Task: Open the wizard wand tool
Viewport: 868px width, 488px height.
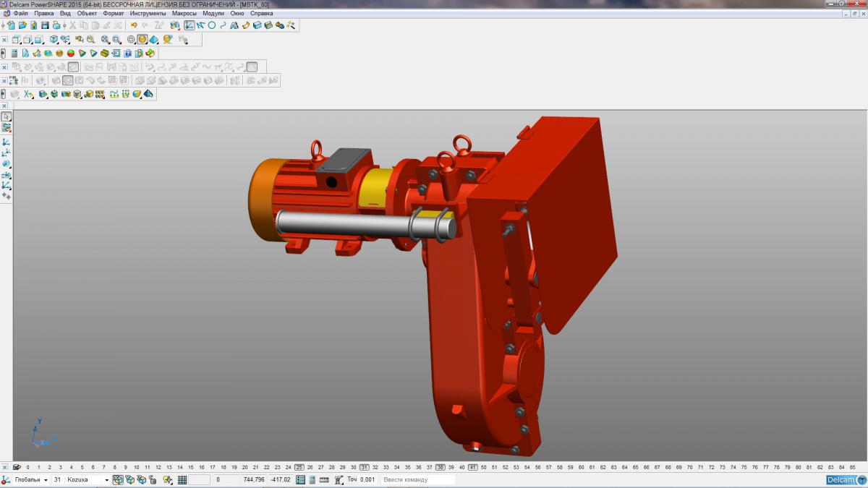Action: tap(291, 25)
